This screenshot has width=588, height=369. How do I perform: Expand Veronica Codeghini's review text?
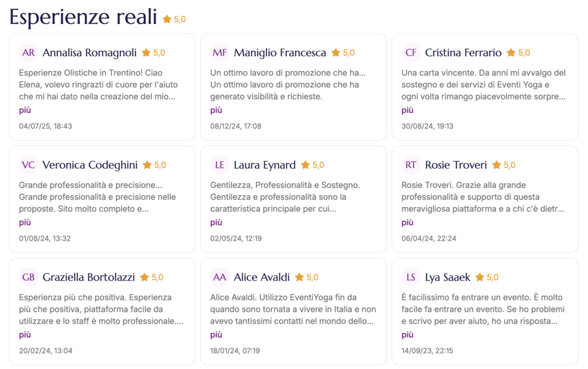tap(25, 223)
